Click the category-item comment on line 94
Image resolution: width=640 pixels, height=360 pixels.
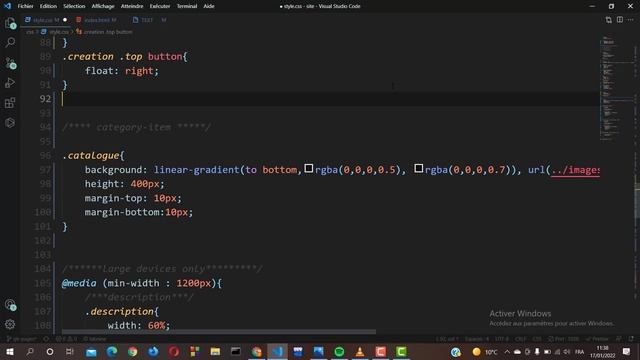137,127
